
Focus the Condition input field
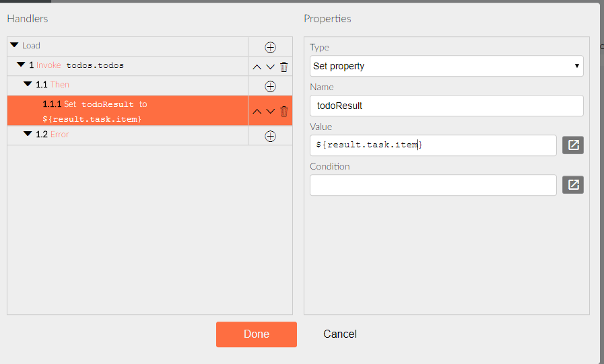pyautogui.click(x=433, y=185)
